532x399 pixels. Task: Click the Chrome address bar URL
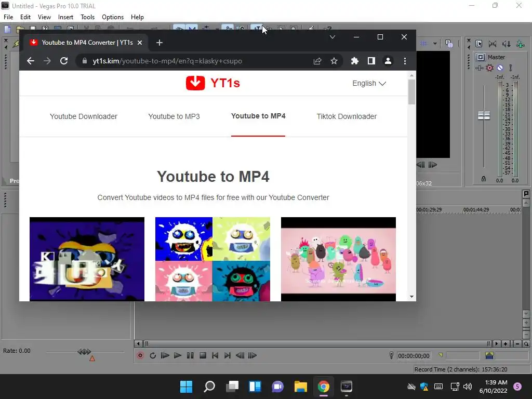pyautogui.click(x=167, y=61)
